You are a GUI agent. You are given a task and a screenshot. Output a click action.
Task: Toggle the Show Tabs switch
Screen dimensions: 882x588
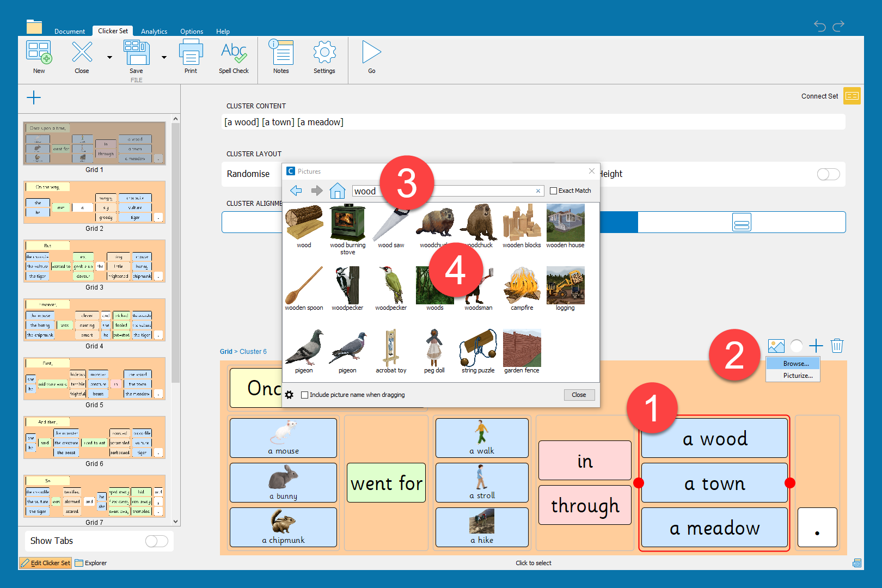157,541
